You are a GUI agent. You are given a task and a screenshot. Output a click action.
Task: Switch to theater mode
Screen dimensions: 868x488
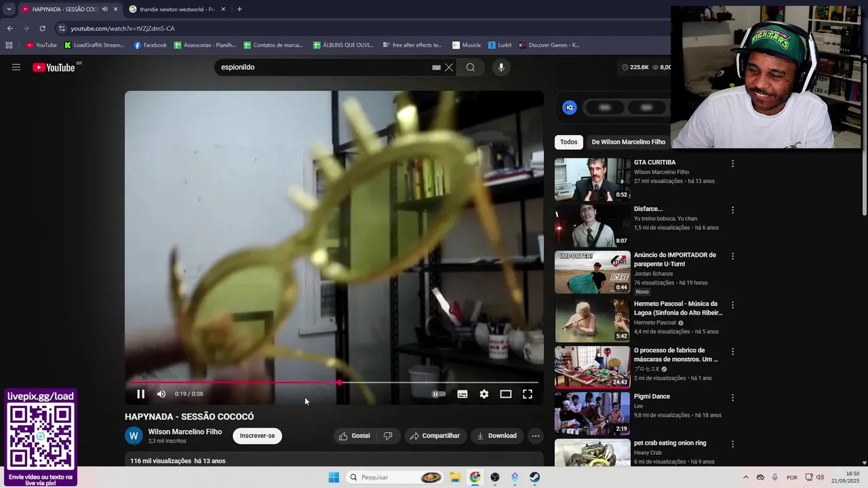tap(506, 394)
